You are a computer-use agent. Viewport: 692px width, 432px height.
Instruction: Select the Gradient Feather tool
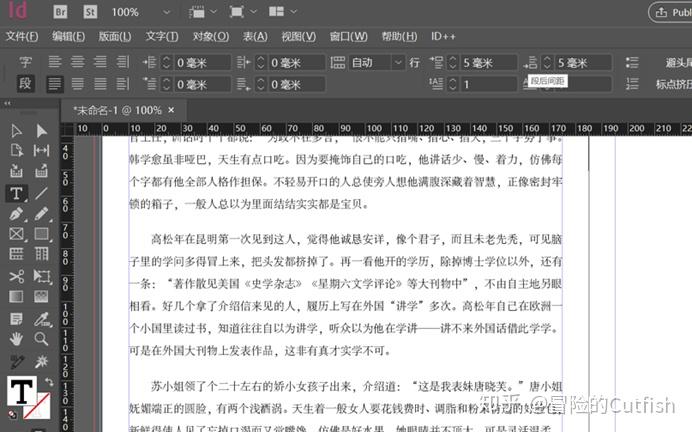point(41,297)
